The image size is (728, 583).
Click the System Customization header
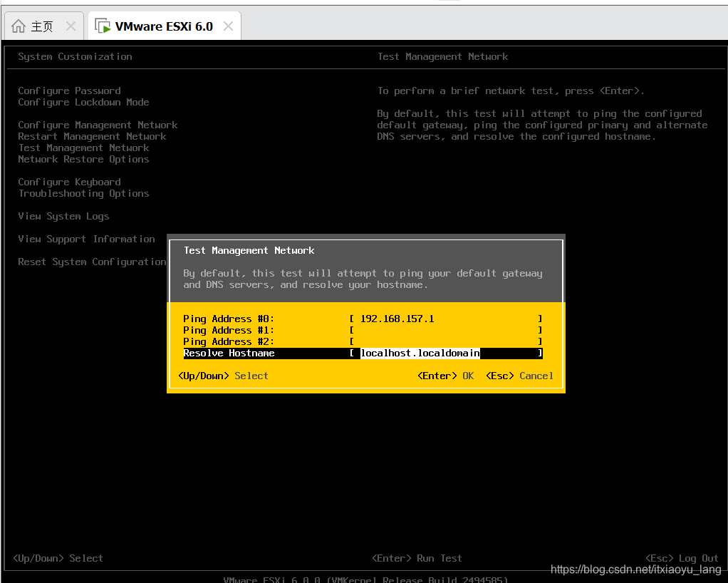click(75, 57)
